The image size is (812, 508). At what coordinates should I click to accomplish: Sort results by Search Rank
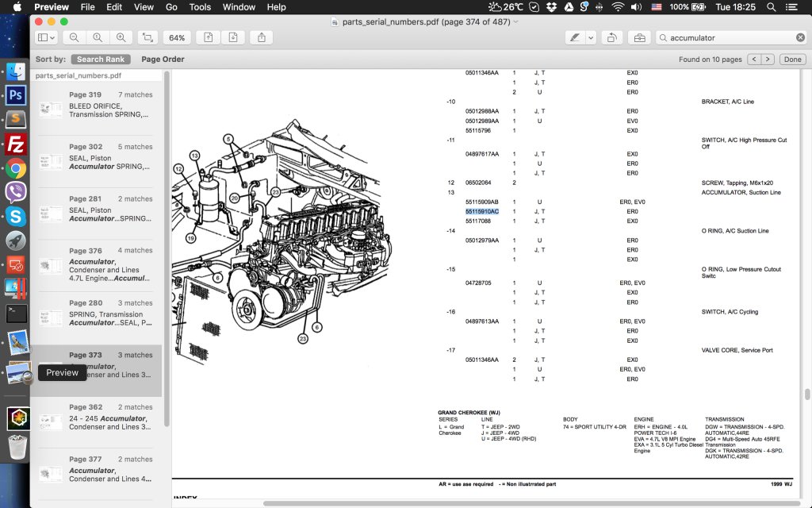click(x=101, y=59)
